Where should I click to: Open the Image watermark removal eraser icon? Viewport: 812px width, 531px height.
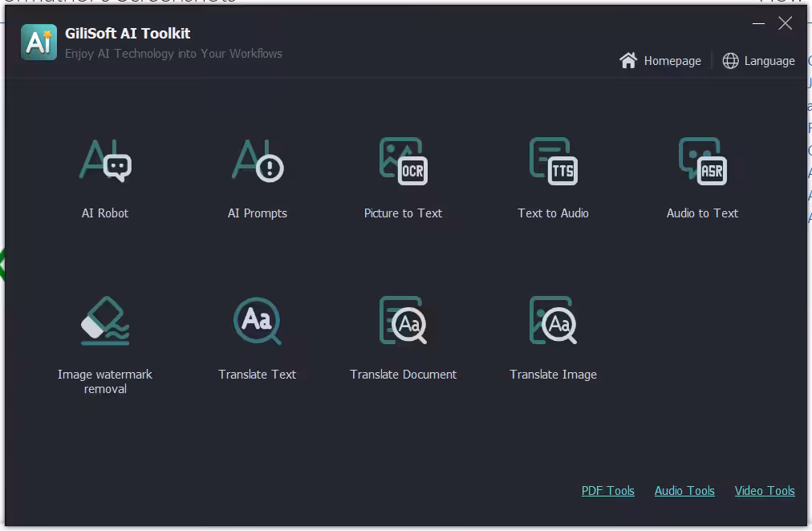[x=105, y=321]
